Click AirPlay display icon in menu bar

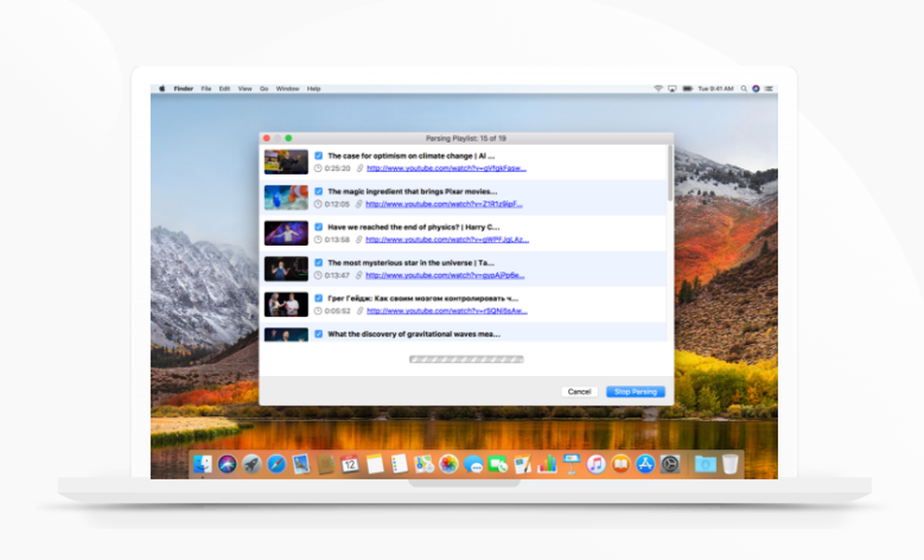[672, 88]
